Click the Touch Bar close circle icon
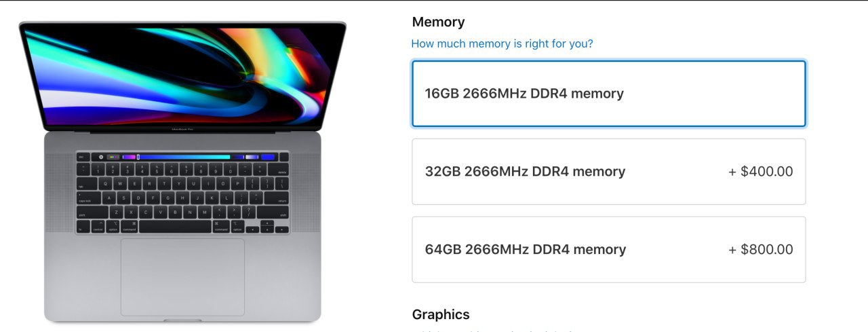Viewport: 868px width, 332px height. coord(101,157)
